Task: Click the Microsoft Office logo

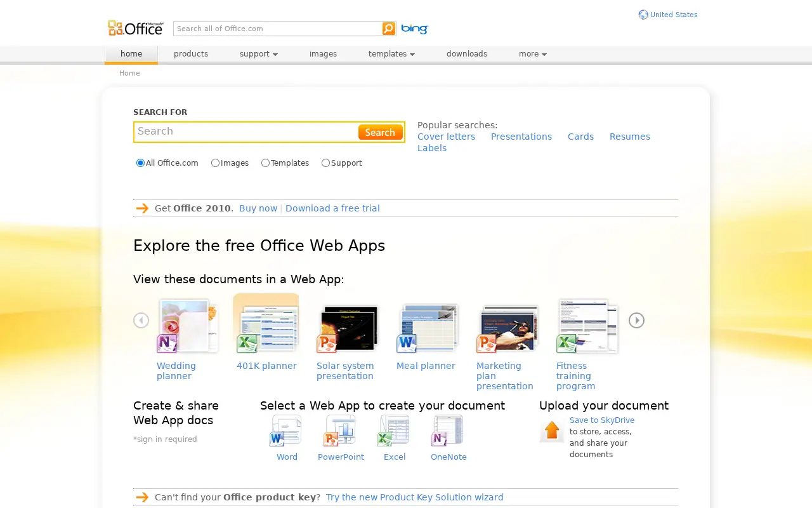Action: 136,28
